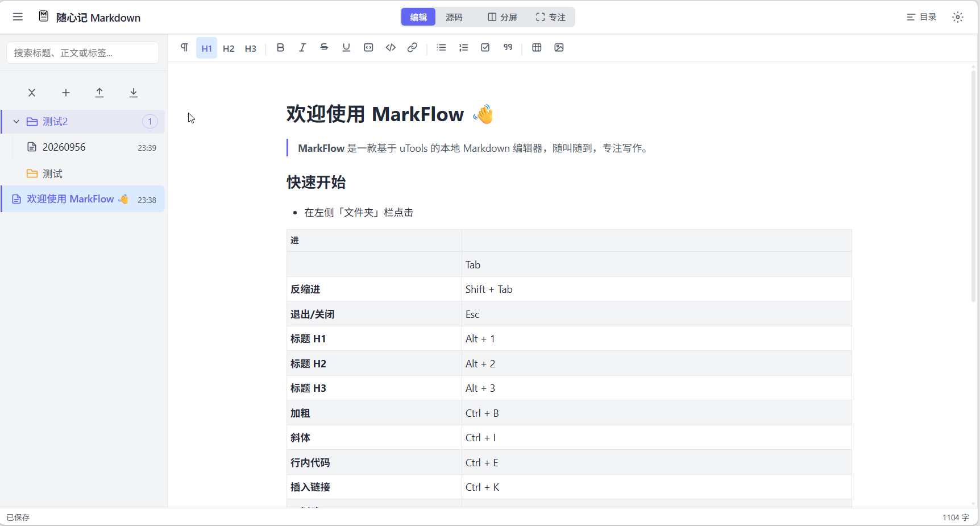
Task: Click the 标题 H1 table cell
Action: pyautogui.click(x=374, y=339)
